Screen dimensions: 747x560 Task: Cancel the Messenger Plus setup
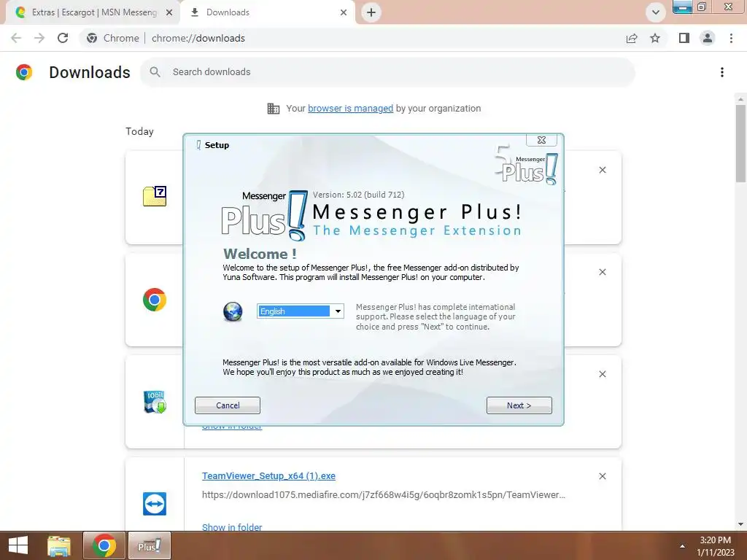(228, 405)
